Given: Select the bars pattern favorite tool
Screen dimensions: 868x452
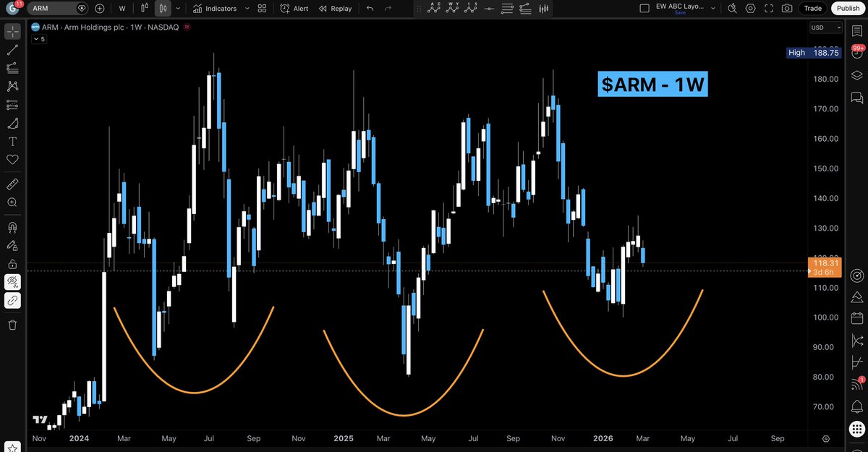Looking at the screenshot, I should pos(544,9).
